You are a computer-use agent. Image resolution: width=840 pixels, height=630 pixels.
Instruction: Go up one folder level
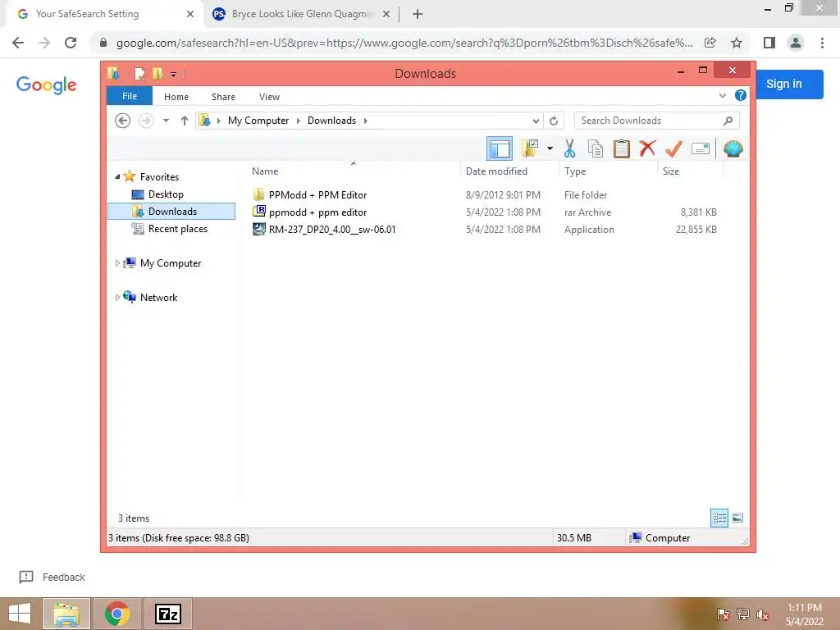[x=185, y=121]
